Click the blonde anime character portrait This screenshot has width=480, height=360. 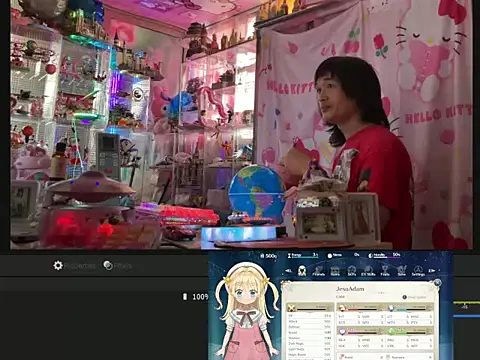point(247,312)
